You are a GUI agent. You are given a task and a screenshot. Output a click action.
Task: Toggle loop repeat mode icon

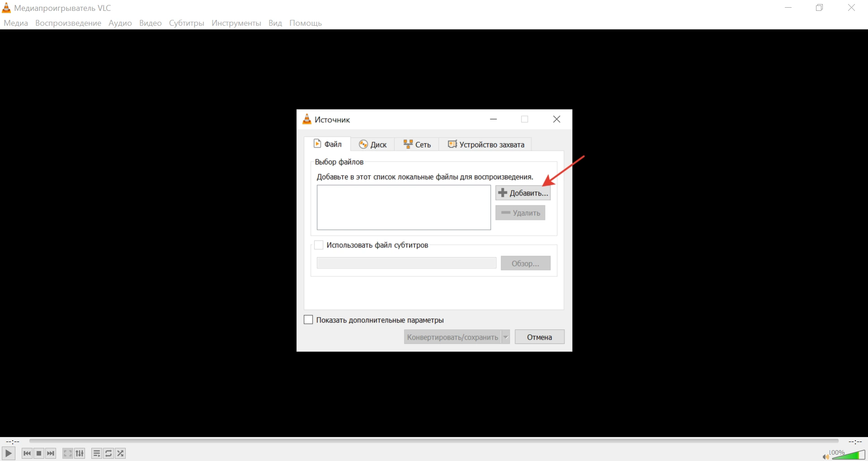point(109,453)
